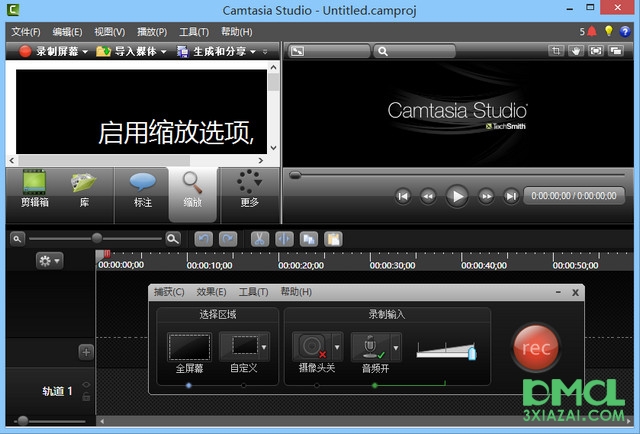640x434 pixels.
Task: Click the fast forward button
Action: tap(486, 196)
